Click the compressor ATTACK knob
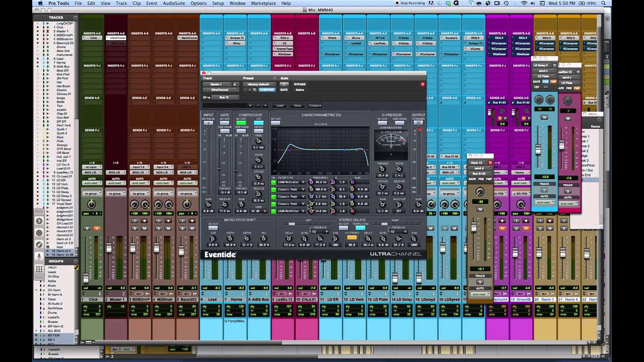Image resolution: width=644 pixels, height=362 pixels. (x=259, y=177)
